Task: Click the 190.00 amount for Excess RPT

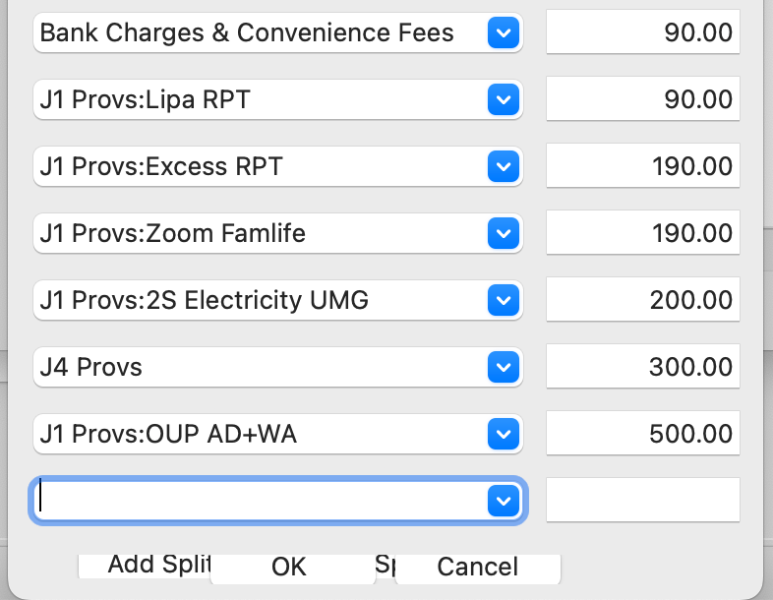Action: coord(643,166)
